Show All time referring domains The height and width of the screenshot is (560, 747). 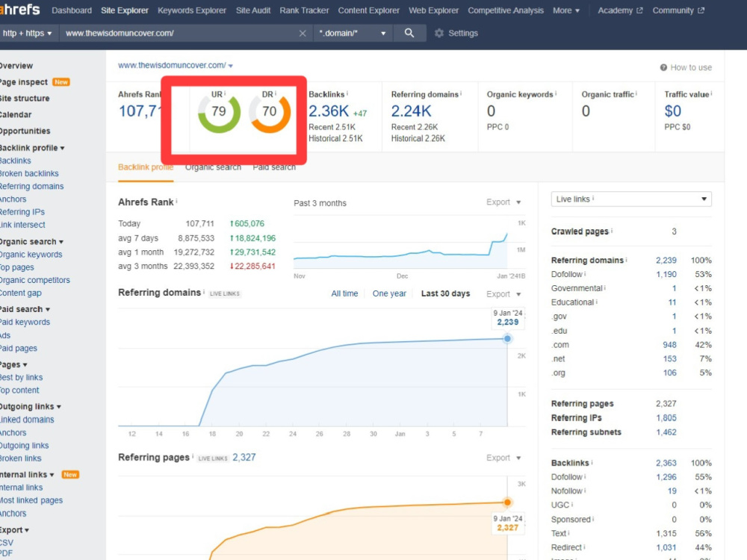[344, 293]
